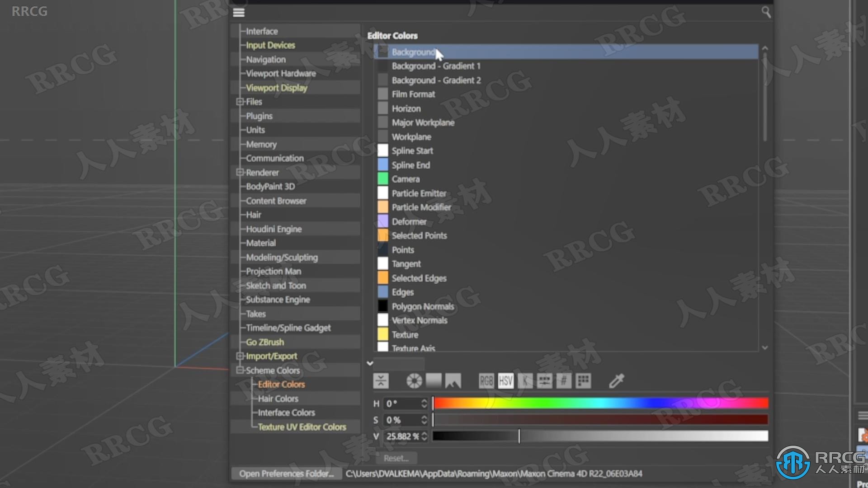Click the Viewport Display preference item
This screenshot has width=868, height=488.
coord(275,87)
